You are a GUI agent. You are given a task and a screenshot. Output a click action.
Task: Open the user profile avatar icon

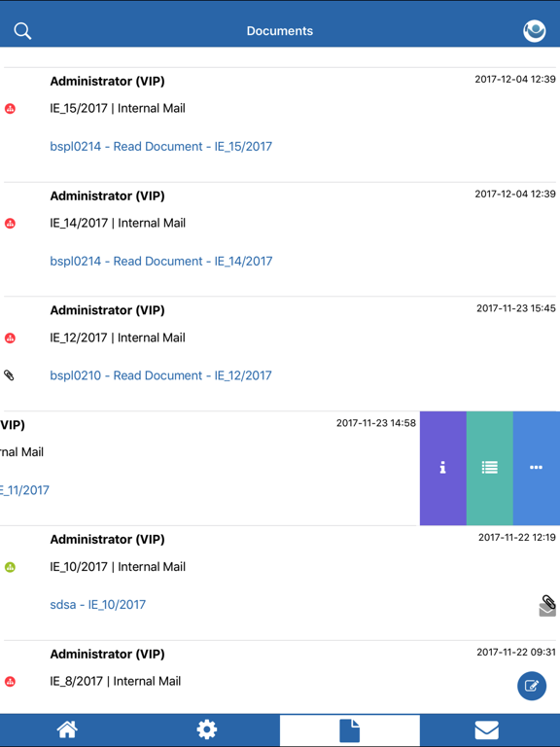535,31
